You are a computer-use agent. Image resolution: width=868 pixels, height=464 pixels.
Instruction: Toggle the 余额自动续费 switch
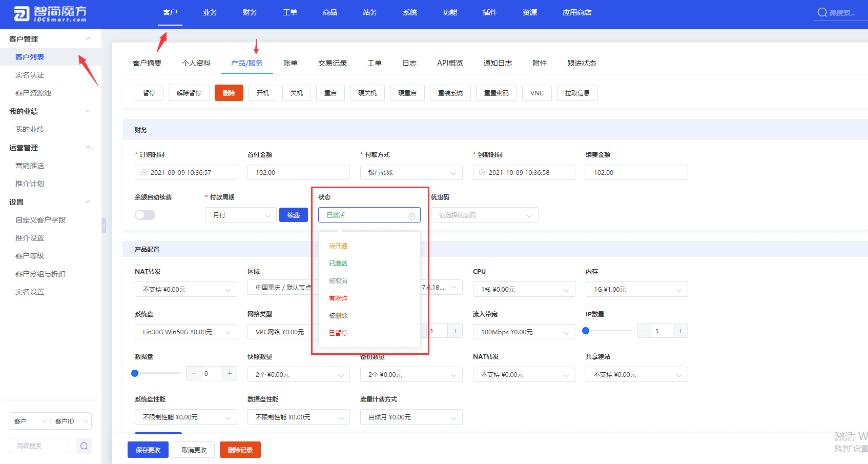point(145,215)
